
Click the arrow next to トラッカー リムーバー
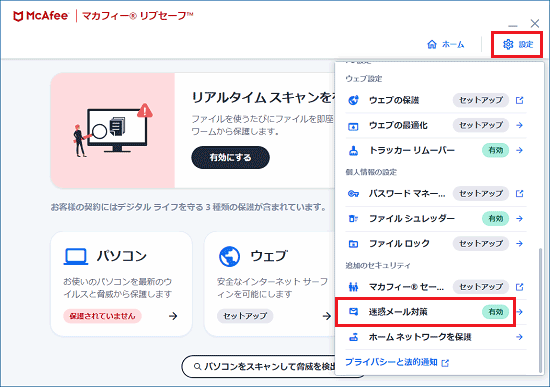pyautogui.click(x=519, y=150)
